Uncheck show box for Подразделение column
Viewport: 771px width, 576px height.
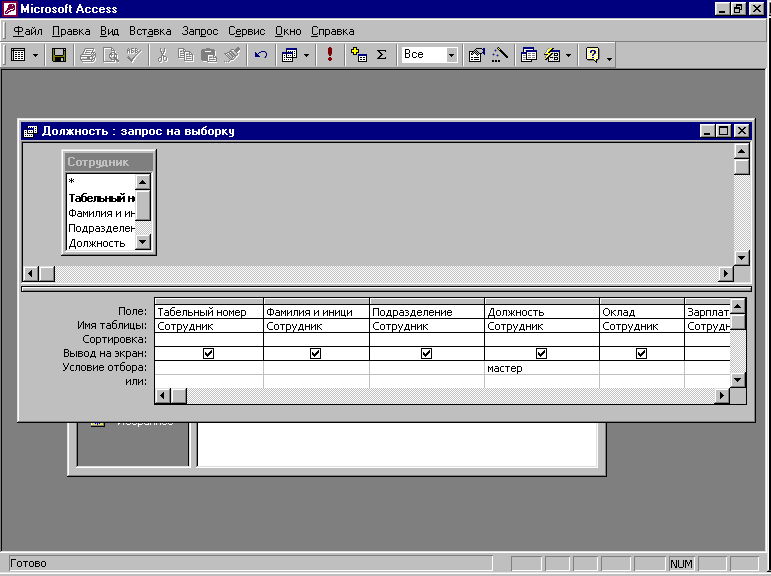tap(426, 353)
